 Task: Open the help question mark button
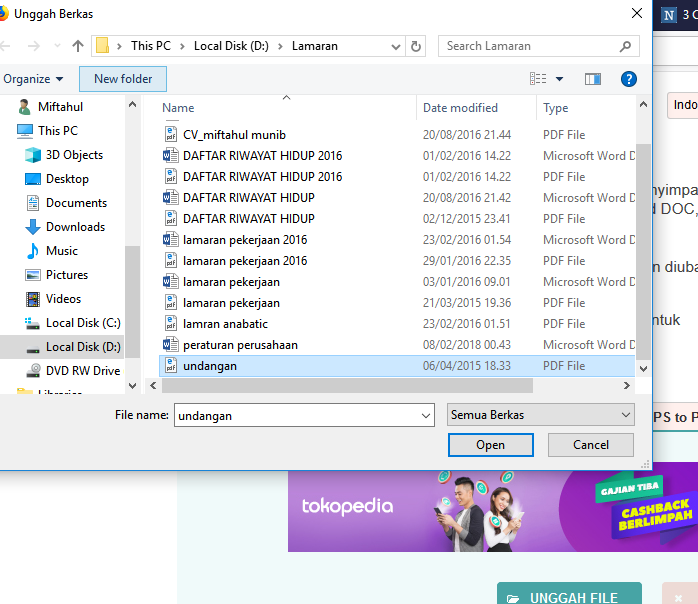coord(628,79)
